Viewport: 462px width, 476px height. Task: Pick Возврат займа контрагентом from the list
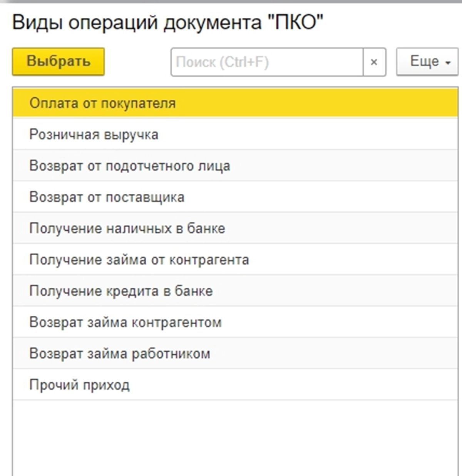tap(126, 322)
